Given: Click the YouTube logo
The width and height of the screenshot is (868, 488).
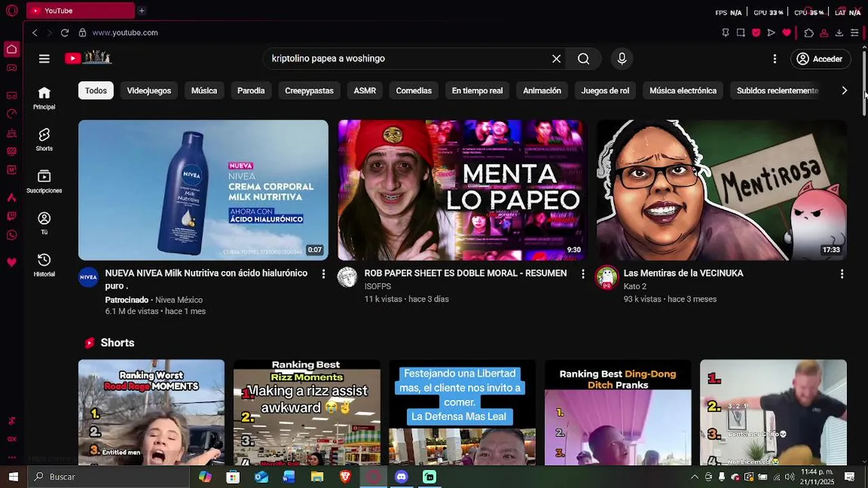Looking at the screenshot, I should (88, 58).
